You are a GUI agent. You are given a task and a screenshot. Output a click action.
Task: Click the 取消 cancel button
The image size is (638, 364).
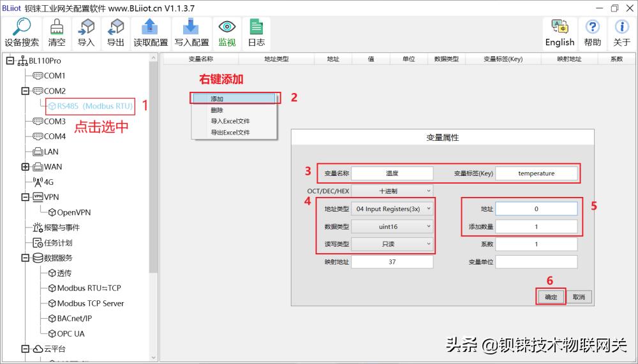[x=578, y=297]
